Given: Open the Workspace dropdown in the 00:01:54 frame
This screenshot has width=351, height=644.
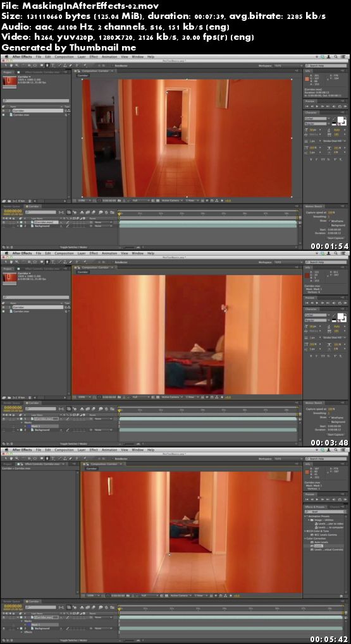Looking at the screenshot, I should pos(289,66).
